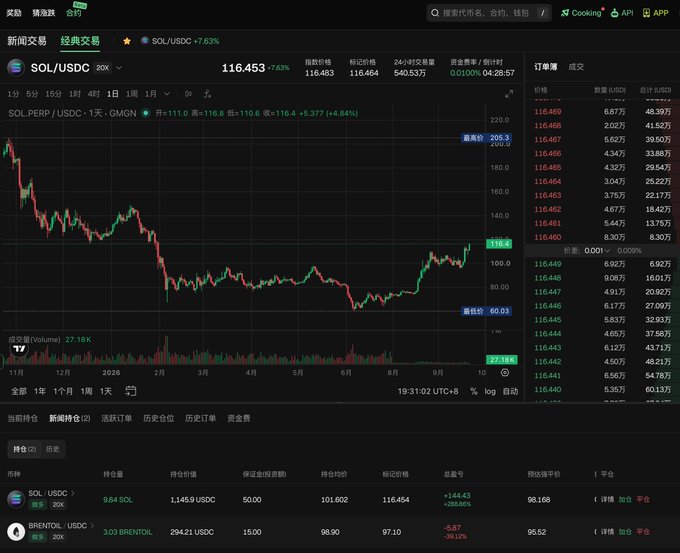Switch to 当前持仓 tab
Viewport: 680px width, 553px height.
(x=23, y=418)
